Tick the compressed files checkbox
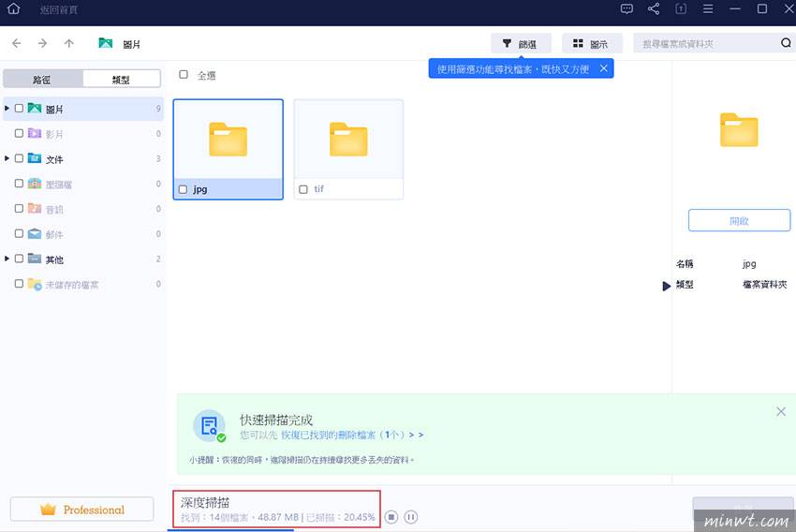The image size is (796, 532). (19, 184)
